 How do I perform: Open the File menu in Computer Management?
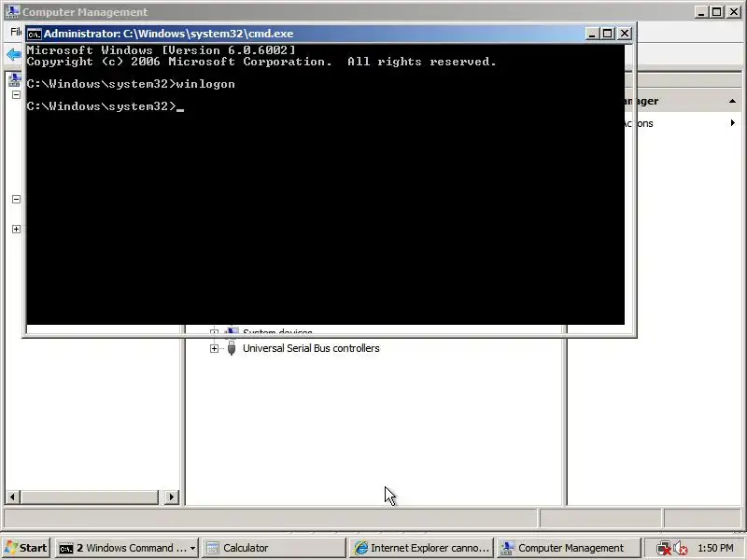[x=16, y=32]
